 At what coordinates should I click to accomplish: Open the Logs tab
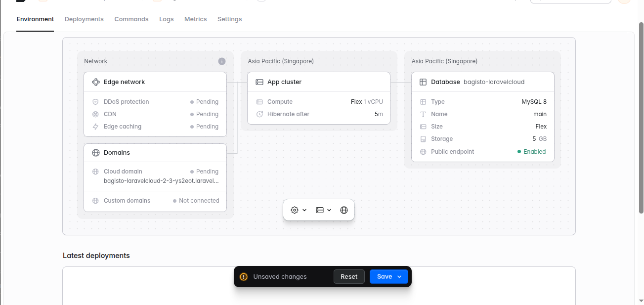[x=167, y=19]
